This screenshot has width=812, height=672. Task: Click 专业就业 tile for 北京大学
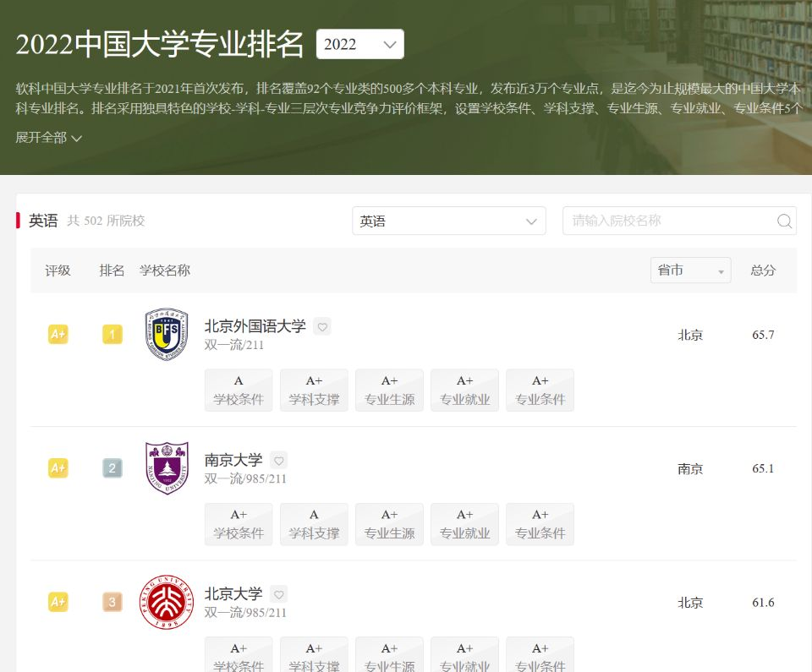click(464, 655)
